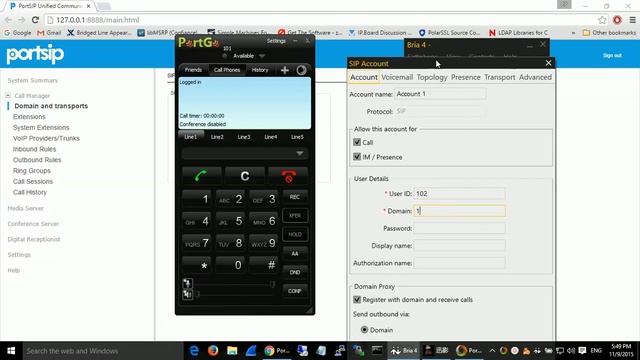Open Firefox from taskbar
Viewport: 640px width, 360px height.
tap(213, 351)
